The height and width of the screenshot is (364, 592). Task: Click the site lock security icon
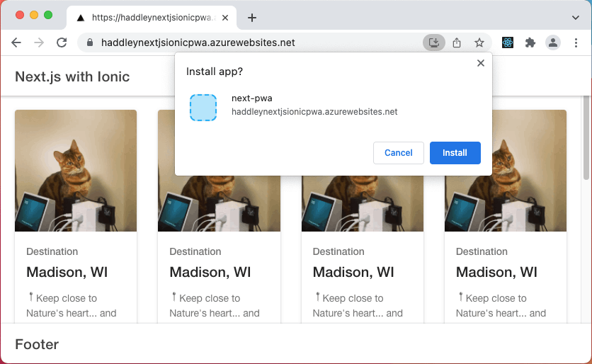90,42
